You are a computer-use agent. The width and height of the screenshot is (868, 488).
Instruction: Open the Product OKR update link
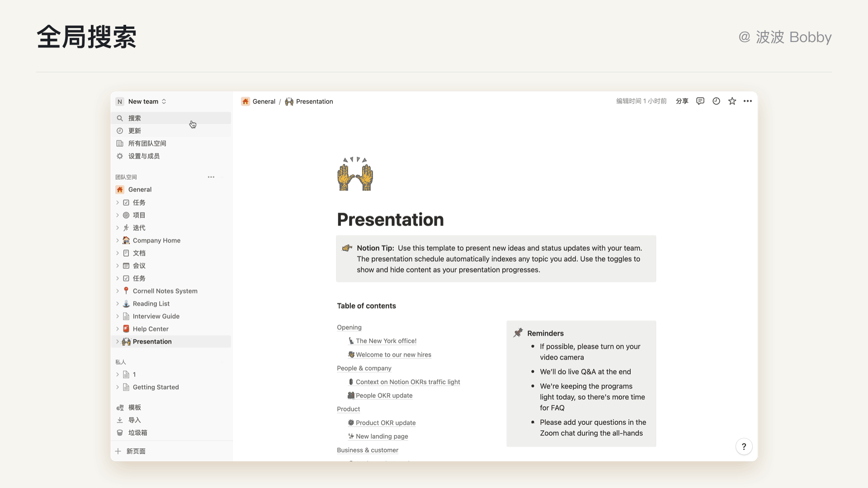coord(385,423)
